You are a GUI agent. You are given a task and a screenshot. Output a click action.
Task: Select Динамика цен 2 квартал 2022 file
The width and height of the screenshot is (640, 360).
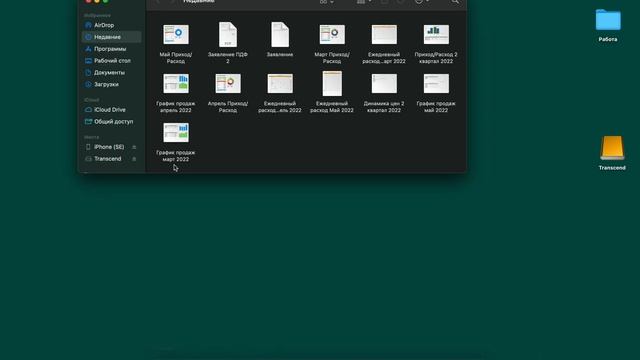pyautogui.click(x=384, y=83)
